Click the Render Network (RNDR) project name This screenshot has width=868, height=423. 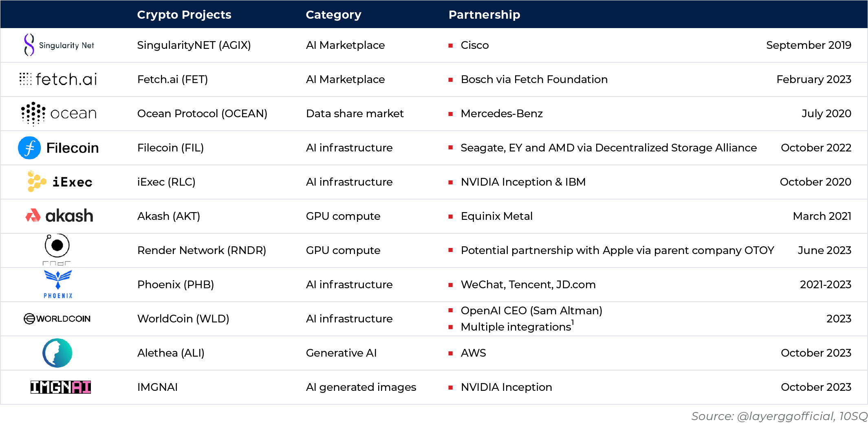point(202,250)
